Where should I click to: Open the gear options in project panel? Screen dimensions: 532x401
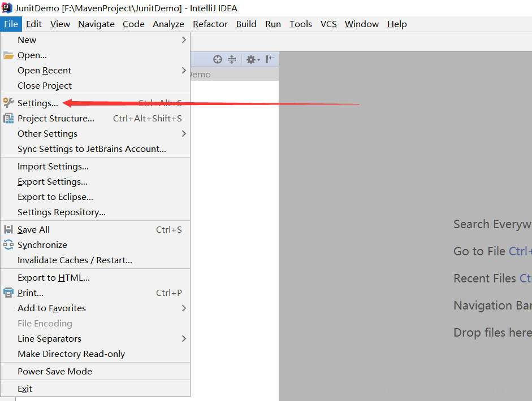click(x=253, y=60)
